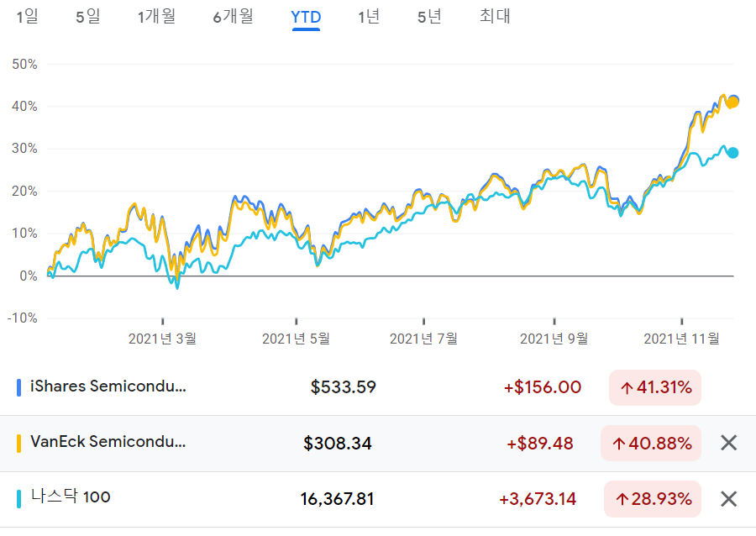Click the blue iShares color marker
The image size is (756, 536).
click(x=18, y=387)
